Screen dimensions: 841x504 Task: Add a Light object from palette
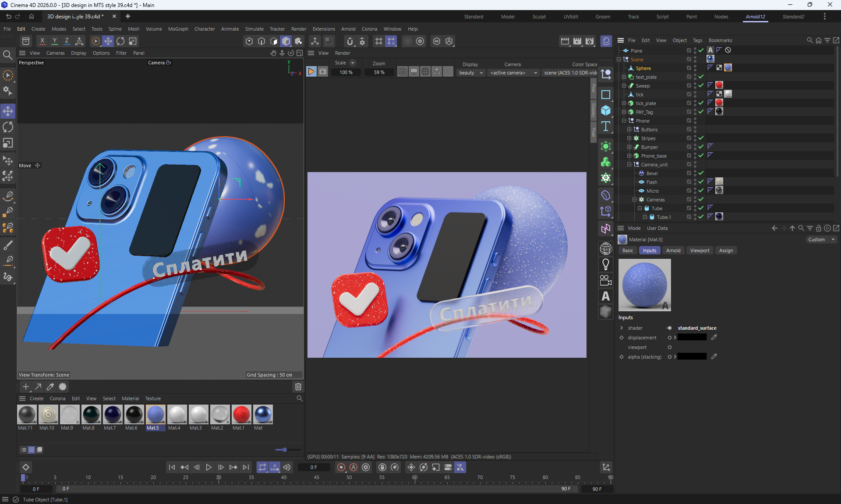[x=606, y=264]
